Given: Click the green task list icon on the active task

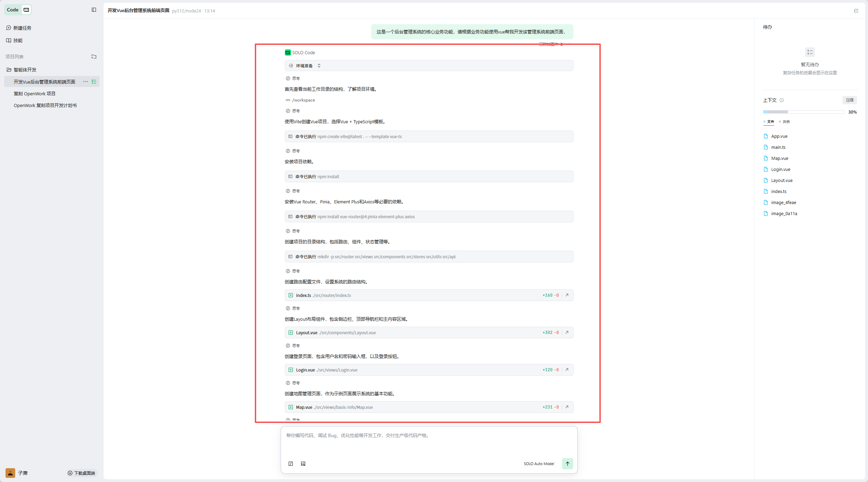Looking at the screenshot, I should pyautogui.click(x=94, y=81).
